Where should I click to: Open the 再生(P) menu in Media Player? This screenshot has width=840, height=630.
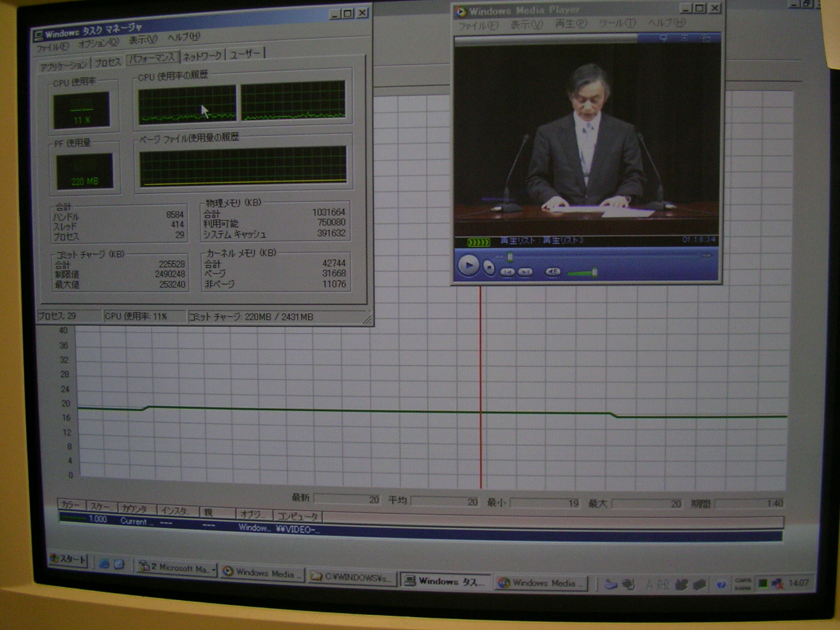[571, 24]
